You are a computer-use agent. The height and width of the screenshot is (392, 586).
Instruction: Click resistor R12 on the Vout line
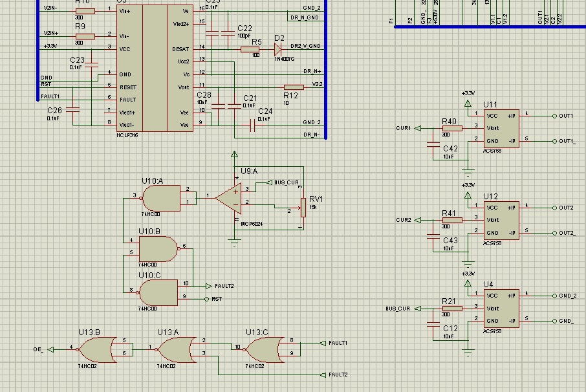[294, 87]
